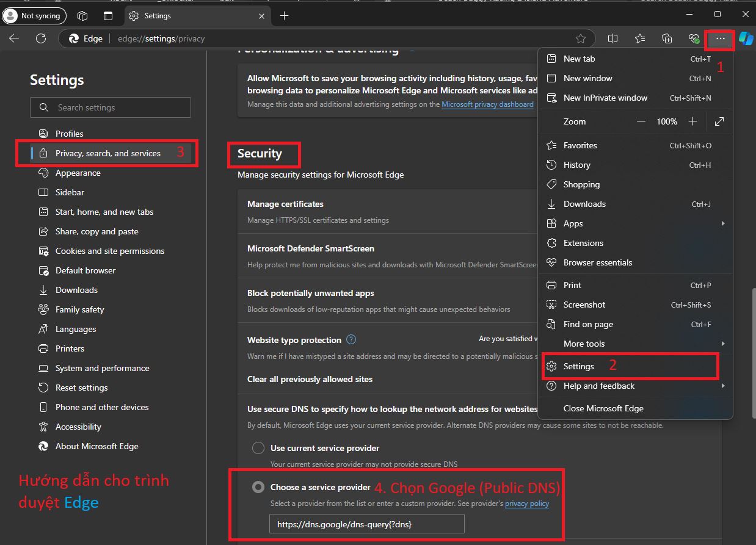Open Favorites from the menu
This screenshot has height=545, width=756.
click(635, 145)
